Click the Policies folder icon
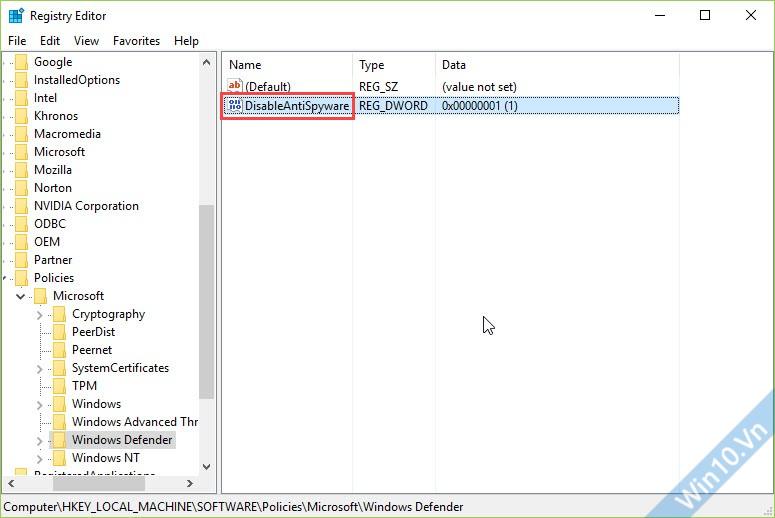 21,278
